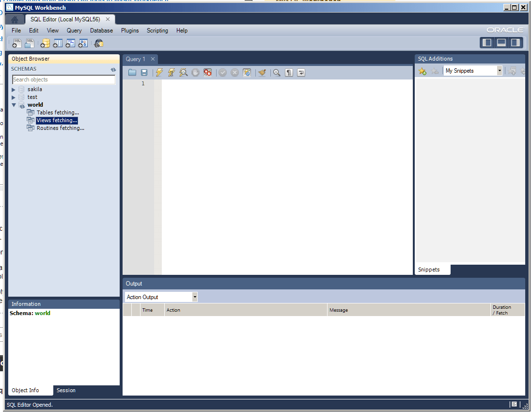
Task: Toggle right sidebar visibility
Action: point(516,43)
